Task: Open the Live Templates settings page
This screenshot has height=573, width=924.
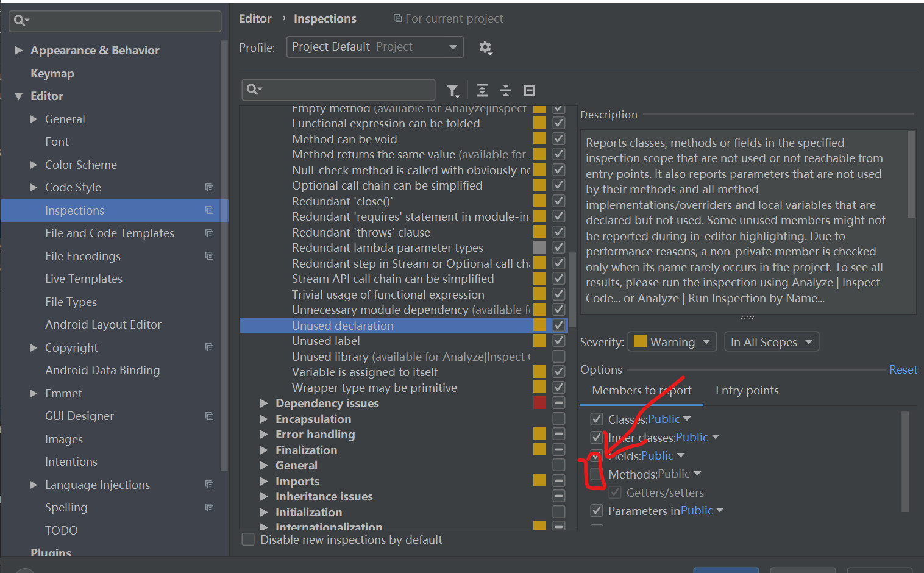Action: (x=84, y=279)
